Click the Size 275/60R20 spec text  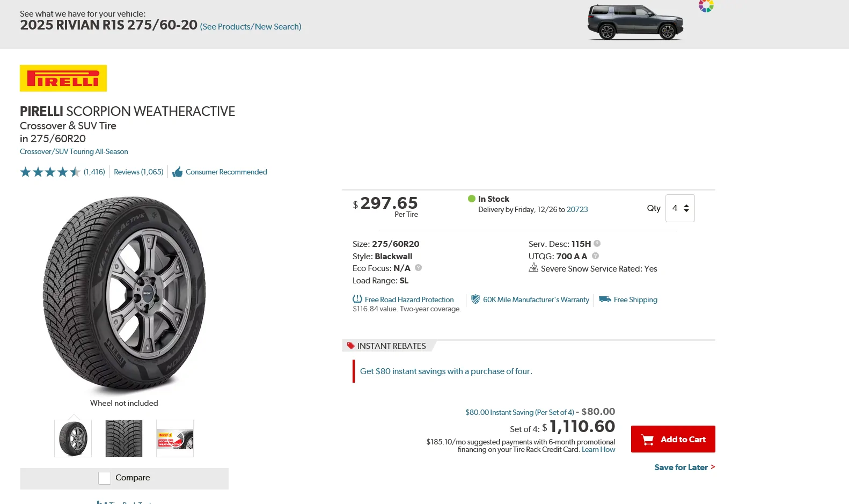click(x=386, y=244)
